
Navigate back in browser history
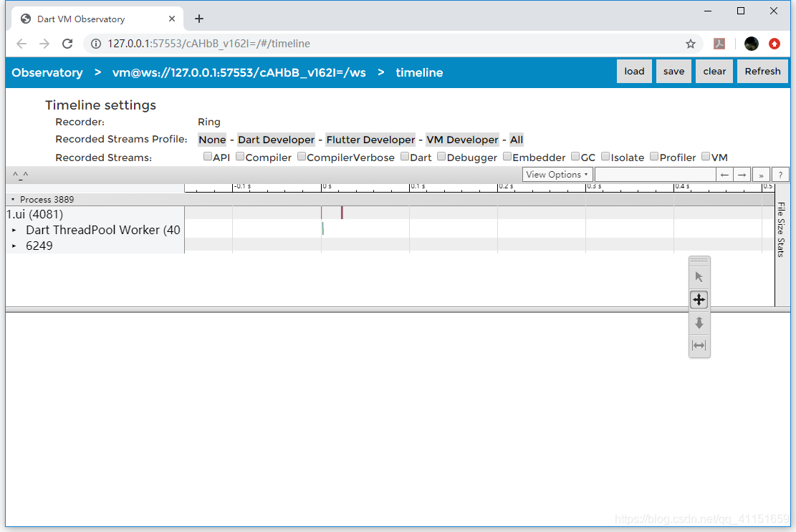21,44
